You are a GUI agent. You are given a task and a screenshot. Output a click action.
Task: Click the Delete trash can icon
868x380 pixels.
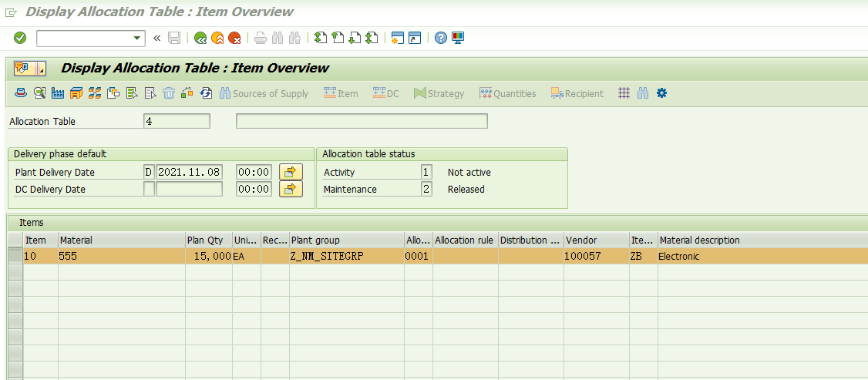(169, 93)
